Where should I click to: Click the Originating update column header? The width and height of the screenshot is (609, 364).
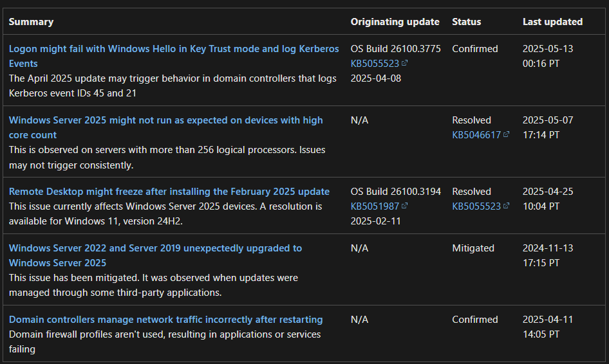point(395,22)
